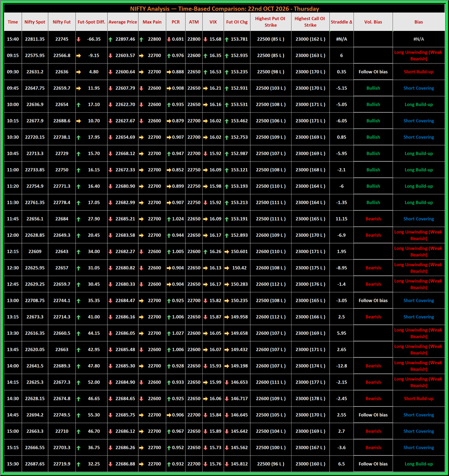Select the yellow right arrow beside 150.601

pyautogui.click(x=226, y=251)
